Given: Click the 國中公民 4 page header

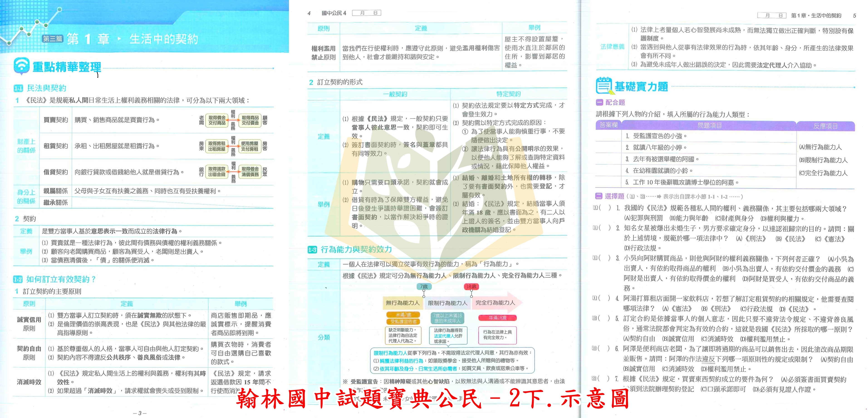Looking at the screenshot, I should (333, 13).
